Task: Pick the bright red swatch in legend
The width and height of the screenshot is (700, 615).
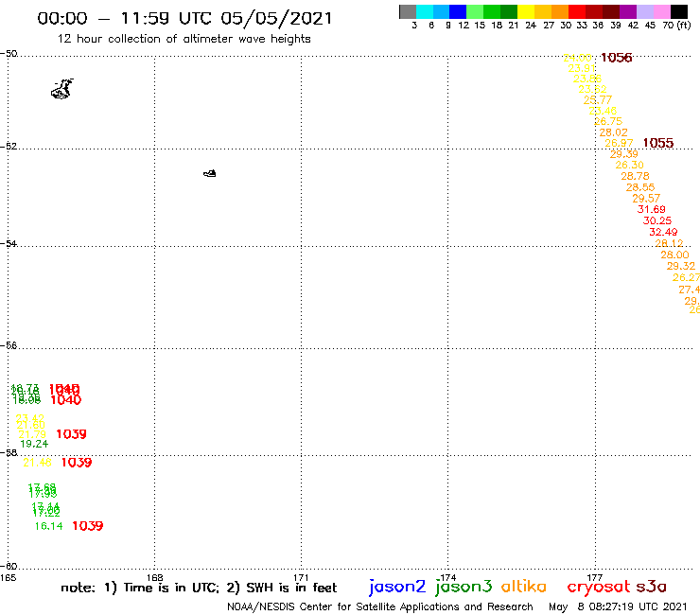Action: click(577, 11)
